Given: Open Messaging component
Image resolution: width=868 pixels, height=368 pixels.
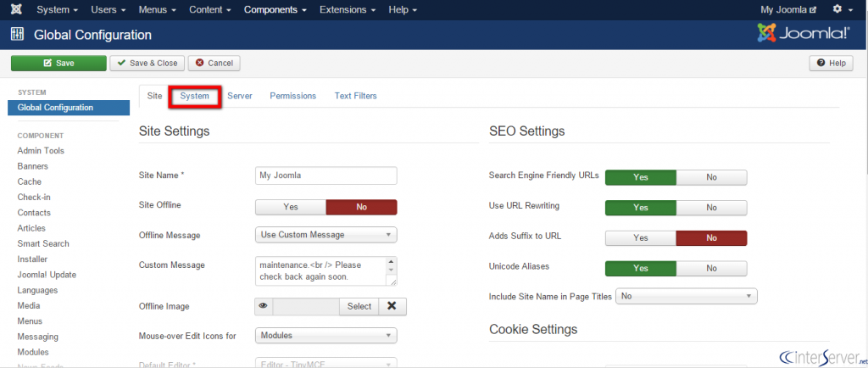Looking at the screenshot, I should coord(37,337).
